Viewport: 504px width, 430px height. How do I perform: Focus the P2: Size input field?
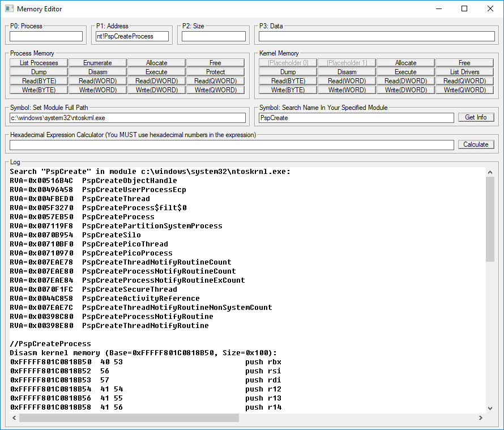tap(213, 36)
